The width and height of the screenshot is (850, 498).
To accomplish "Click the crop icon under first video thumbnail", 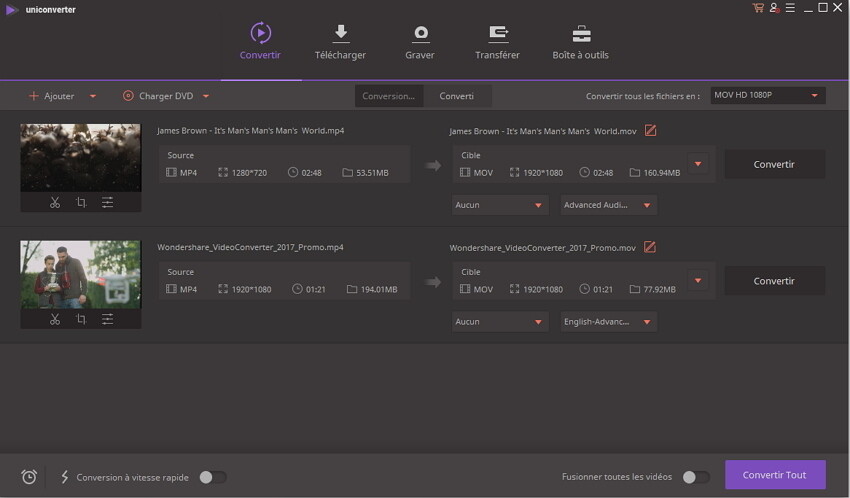I will coord(81,202).
